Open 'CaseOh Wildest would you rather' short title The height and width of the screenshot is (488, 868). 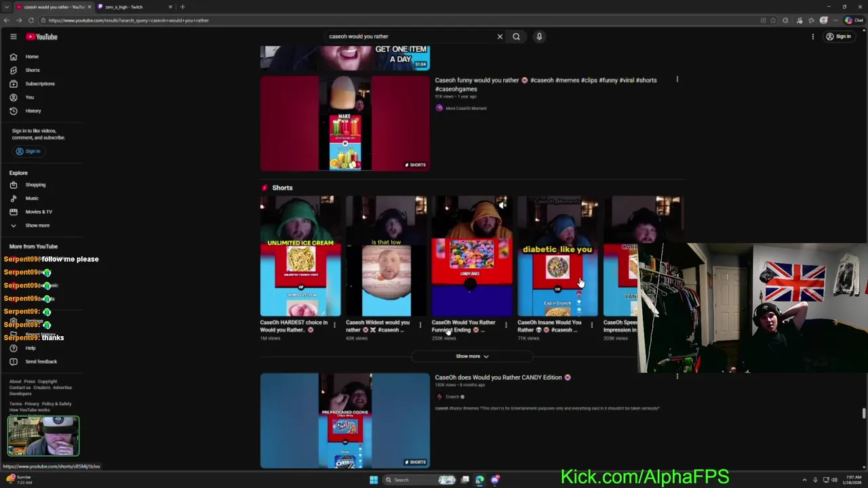point(378,326)
